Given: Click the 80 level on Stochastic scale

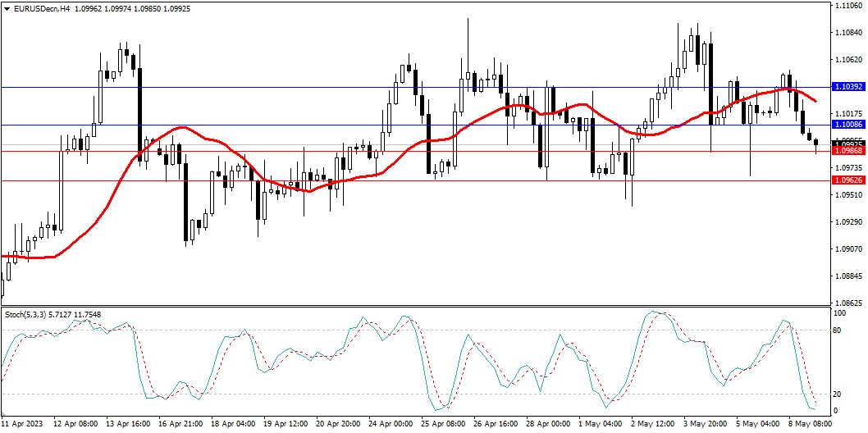Looking at the screenshot, I should point(838,330).
